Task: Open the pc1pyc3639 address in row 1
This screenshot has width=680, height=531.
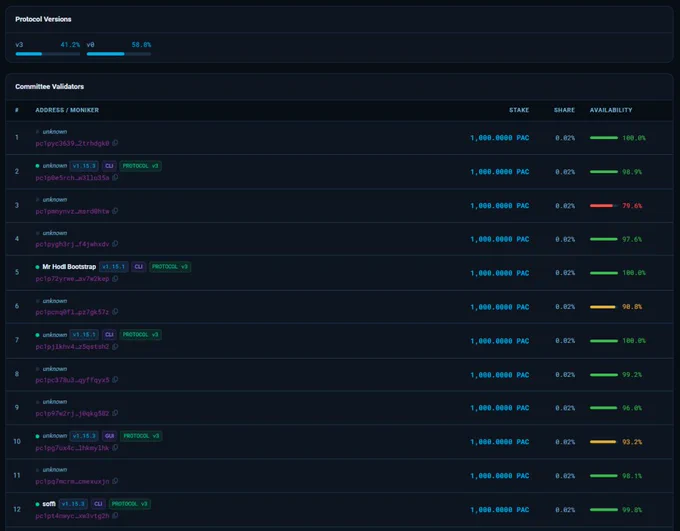Action: tap(72, 143)
